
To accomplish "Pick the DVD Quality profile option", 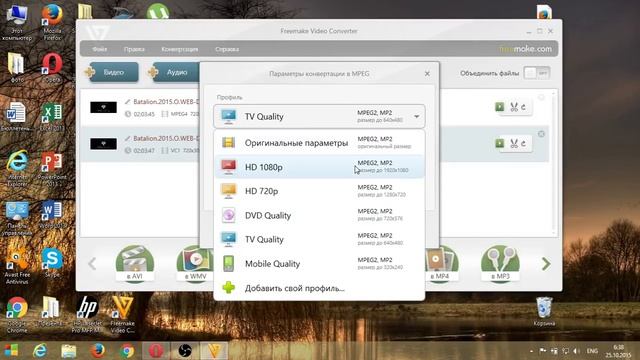I will pyautogui.click(x=319, y=215).
